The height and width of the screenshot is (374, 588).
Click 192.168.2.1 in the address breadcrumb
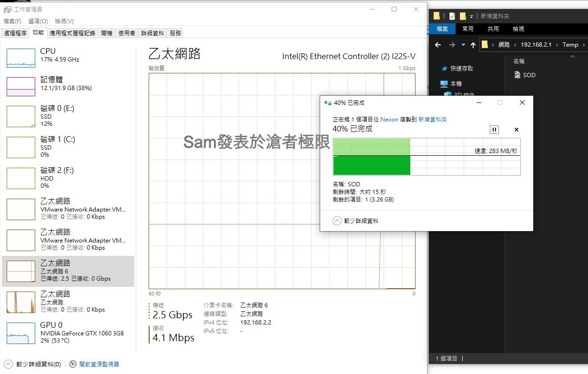[536, 45]
